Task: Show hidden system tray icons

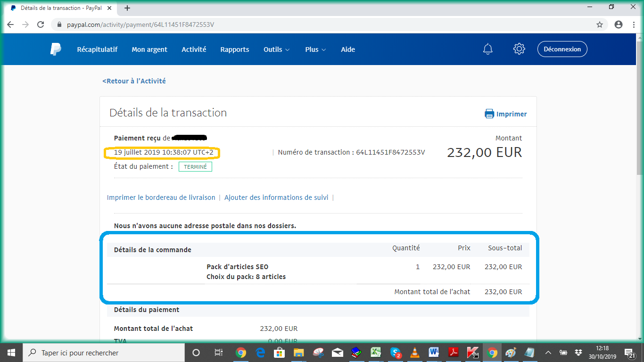Action: coord(548,353)
